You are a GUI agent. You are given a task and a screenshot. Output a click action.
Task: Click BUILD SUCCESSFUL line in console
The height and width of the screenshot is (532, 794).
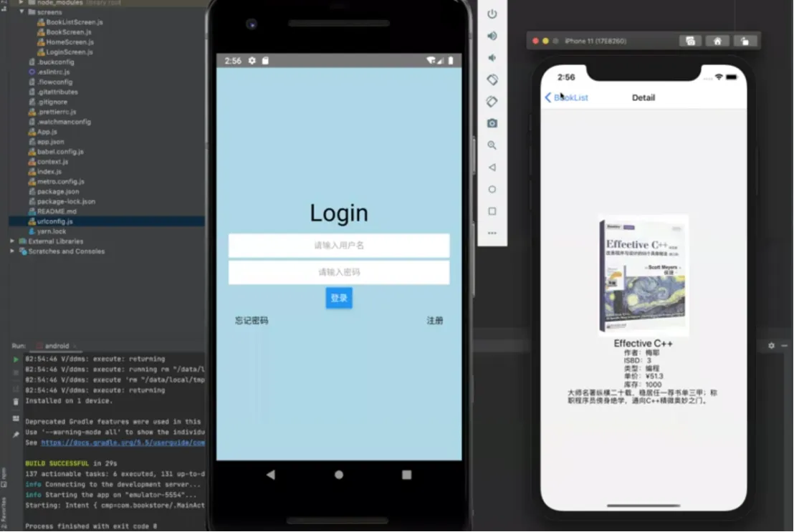pos(71,464)
